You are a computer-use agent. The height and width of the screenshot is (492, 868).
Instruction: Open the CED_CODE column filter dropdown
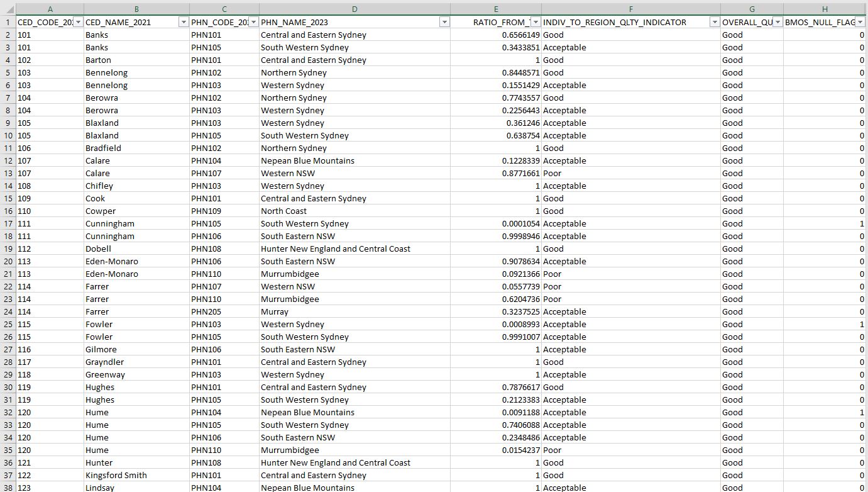coord(78,22)
